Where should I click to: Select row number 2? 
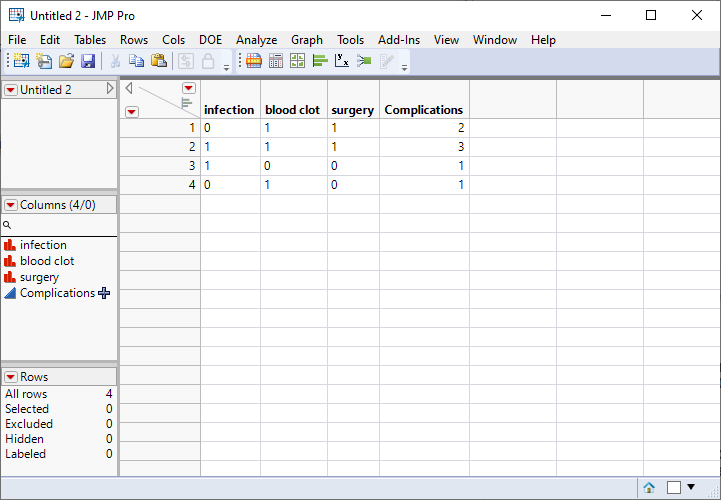click(x=160, y=147)
